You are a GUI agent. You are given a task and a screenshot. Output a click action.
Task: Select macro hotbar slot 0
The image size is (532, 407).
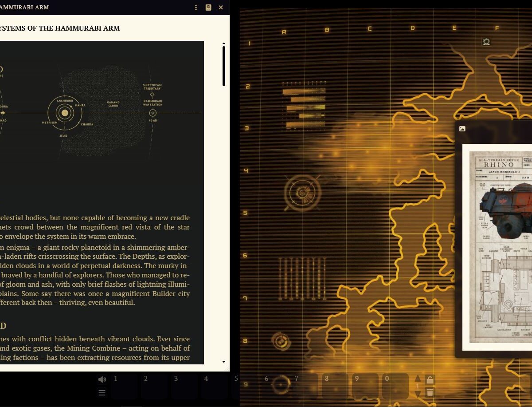coord(395,386)
